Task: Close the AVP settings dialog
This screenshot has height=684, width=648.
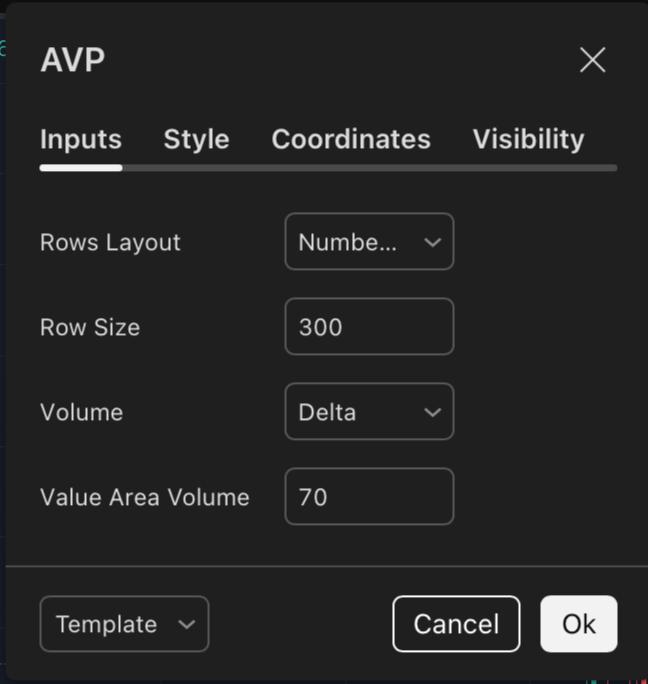Action: click(x=593, y=60)
